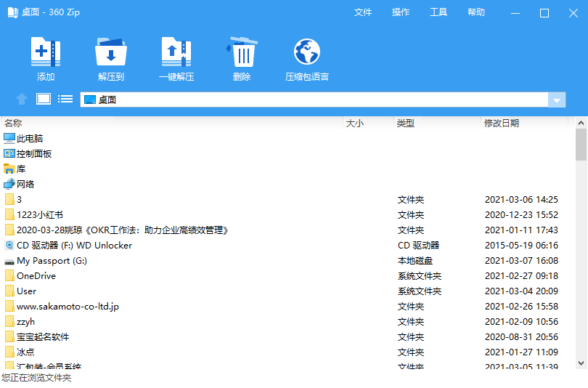Click the OneDrive folder icon
Screen dimensions: 588x388
pos(9,276)
